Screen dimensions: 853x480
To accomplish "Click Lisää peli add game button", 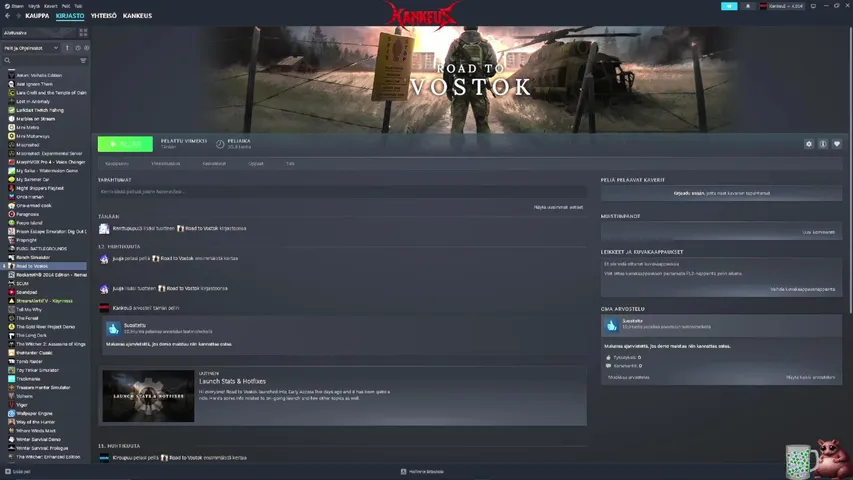I will click(18, 472).
